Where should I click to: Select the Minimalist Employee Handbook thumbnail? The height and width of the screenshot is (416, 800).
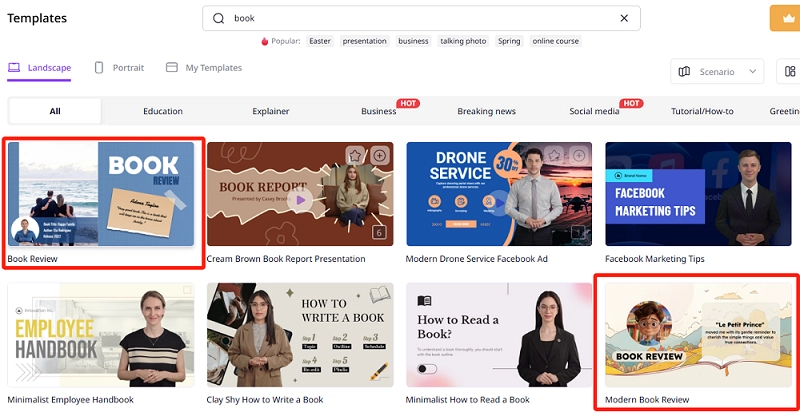tap(101, 336)
